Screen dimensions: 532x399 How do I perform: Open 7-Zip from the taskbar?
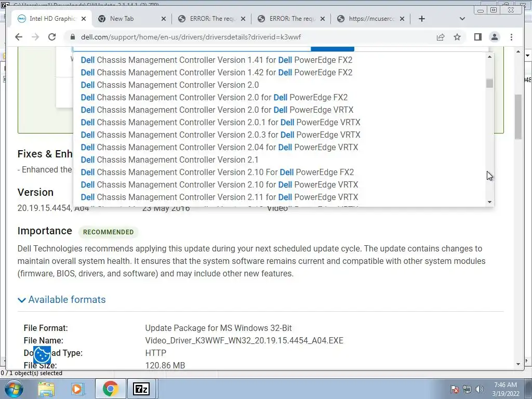[x=141, y=389]
